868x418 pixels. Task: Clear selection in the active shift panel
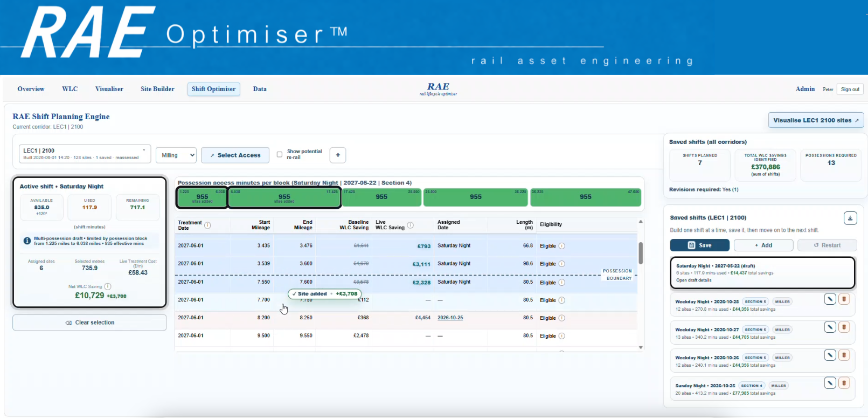click(89, 323)
